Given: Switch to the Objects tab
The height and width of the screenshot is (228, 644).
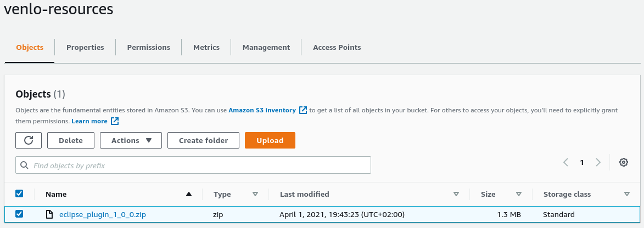Looking at the screenshot, I should coord(30,47).
